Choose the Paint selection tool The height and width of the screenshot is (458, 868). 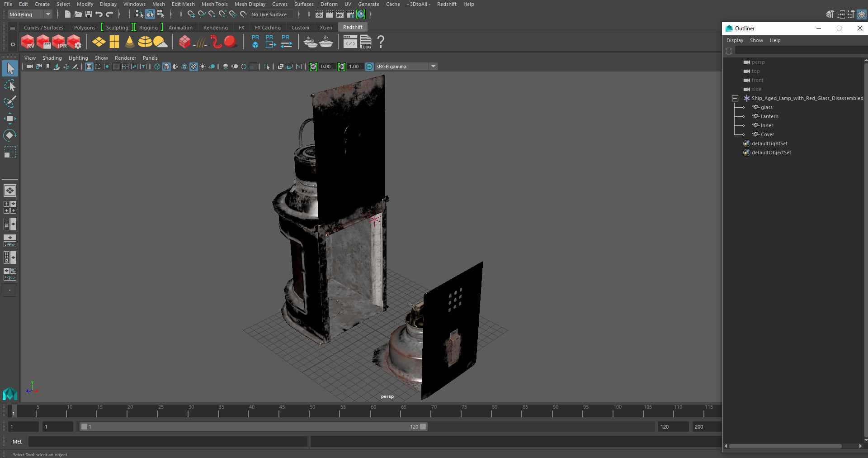tap(9, 102)
